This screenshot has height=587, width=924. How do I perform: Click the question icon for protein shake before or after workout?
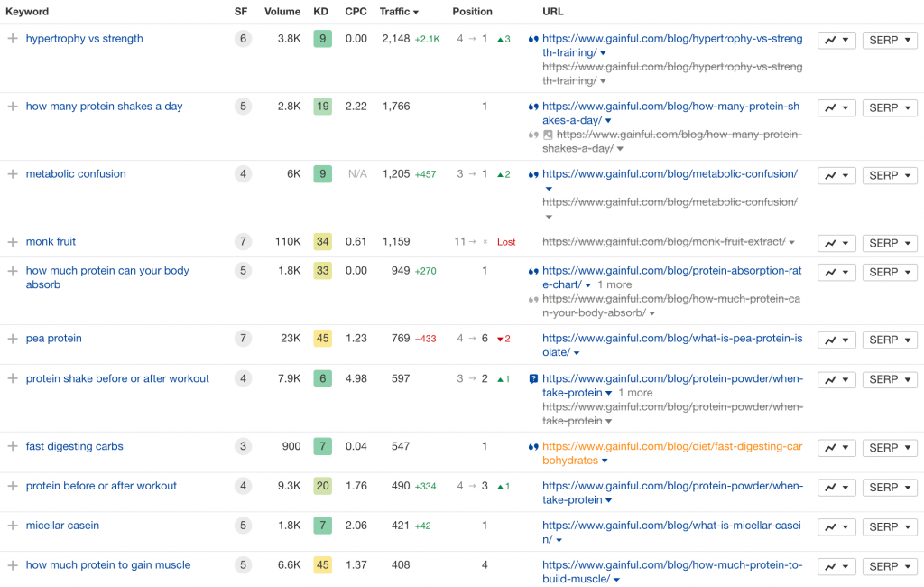pyautogui.click(x=533, y=379)
